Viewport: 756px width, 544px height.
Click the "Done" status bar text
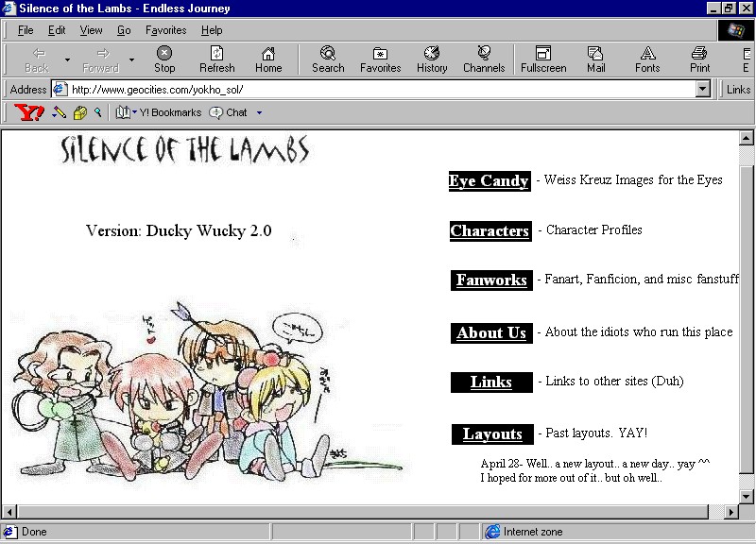(34, 532)
